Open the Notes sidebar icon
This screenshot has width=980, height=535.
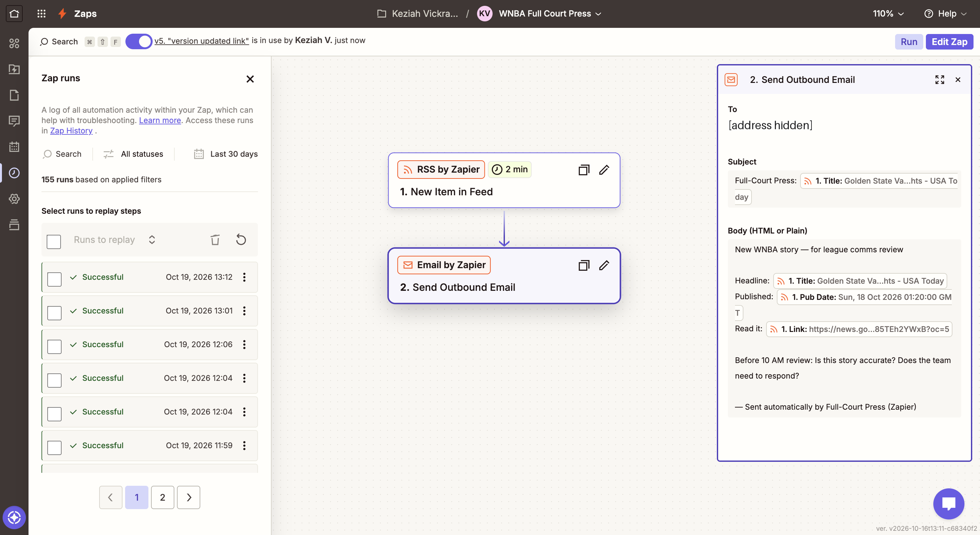(x=14, y=95)
